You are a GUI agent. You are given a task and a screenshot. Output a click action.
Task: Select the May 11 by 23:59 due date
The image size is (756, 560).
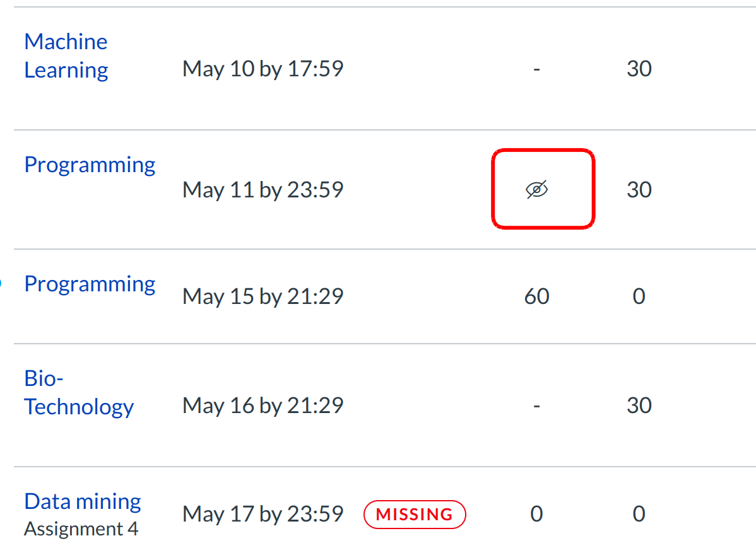[263, 189]
